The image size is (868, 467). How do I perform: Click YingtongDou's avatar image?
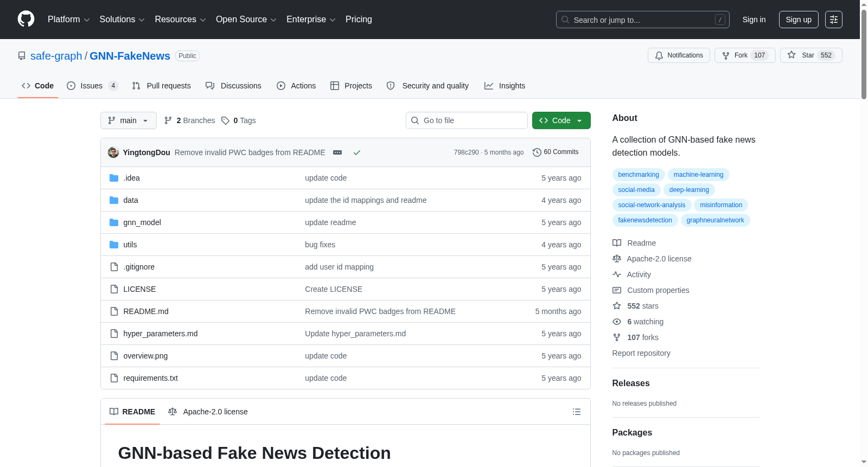(x=113, y=152)
